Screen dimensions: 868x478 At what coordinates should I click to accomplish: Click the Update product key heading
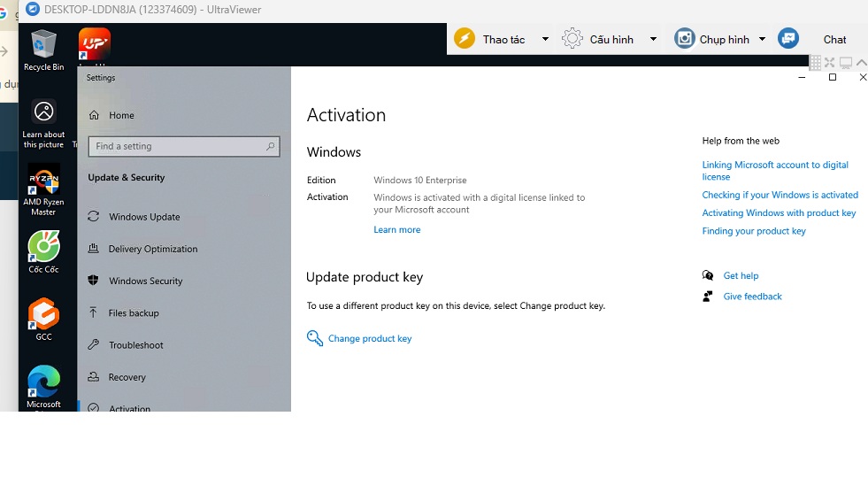point(365,277)
